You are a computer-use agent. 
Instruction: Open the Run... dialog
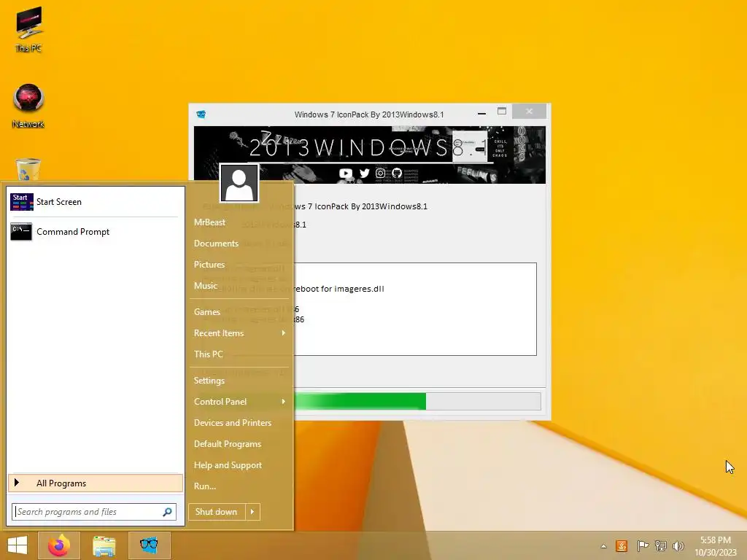(x=205, y=486)
